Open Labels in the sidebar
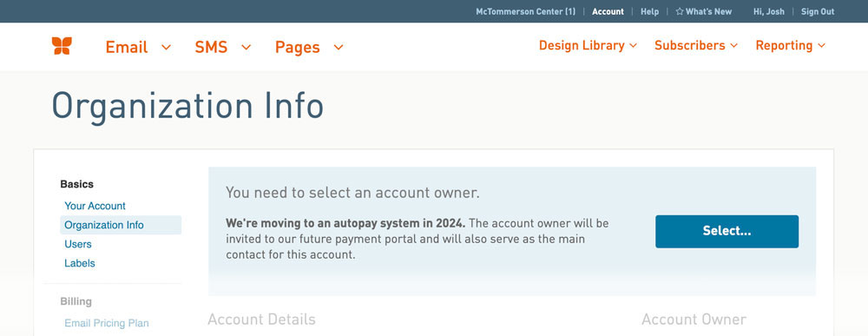868x336 pixels. 80,263
